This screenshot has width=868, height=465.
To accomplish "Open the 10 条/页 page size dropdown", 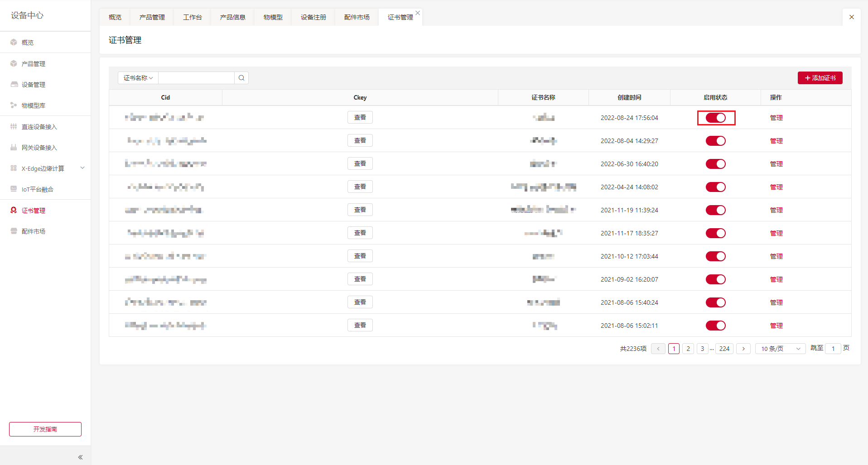I will click(x=780, y=349).
